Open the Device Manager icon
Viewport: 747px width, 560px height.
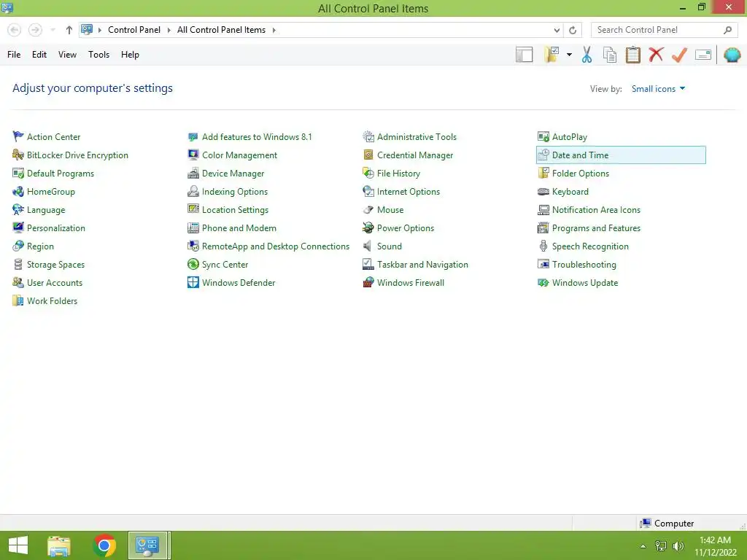[193, 174]
